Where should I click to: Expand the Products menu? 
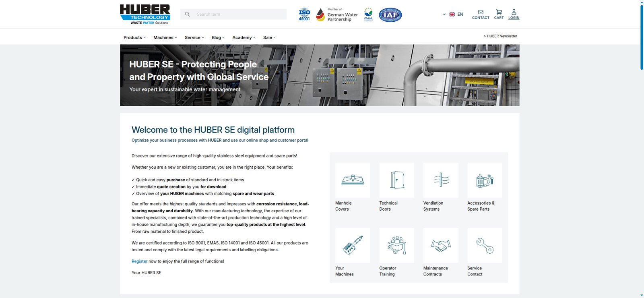(x=134, y=37)
